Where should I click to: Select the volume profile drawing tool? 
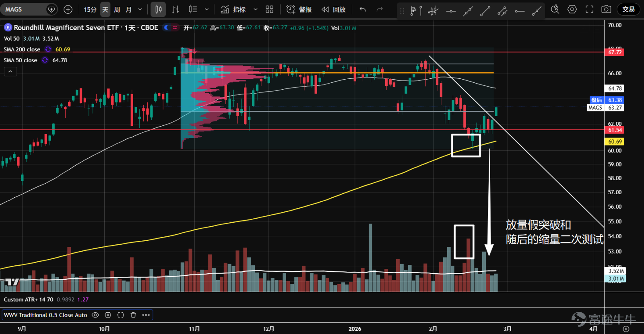click(x=416, y=11)
